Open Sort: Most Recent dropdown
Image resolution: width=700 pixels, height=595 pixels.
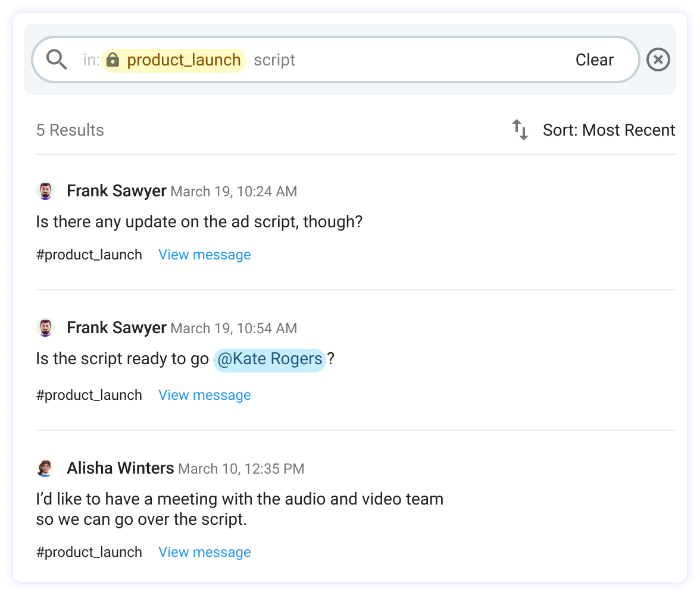[608, 130]
